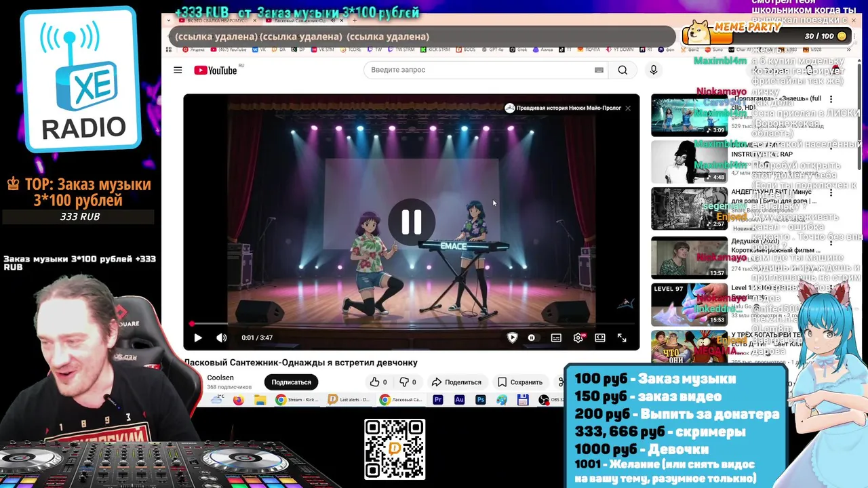The width and height of the screenshot is (868, 488).
Task: Open Adobe Premiere Pro from the taskbar
Action: tap(437, 400)
